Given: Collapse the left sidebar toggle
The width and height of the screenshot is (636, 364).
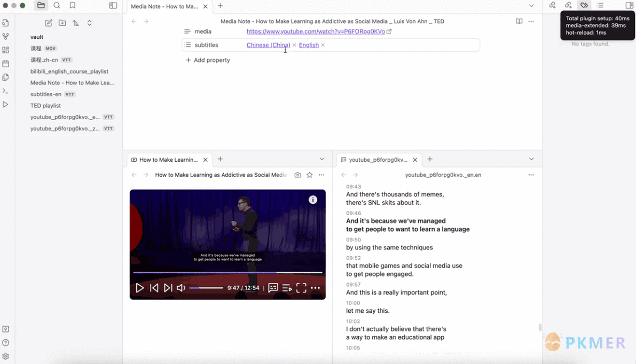Looking at the screenshot, I should [113, 5].
